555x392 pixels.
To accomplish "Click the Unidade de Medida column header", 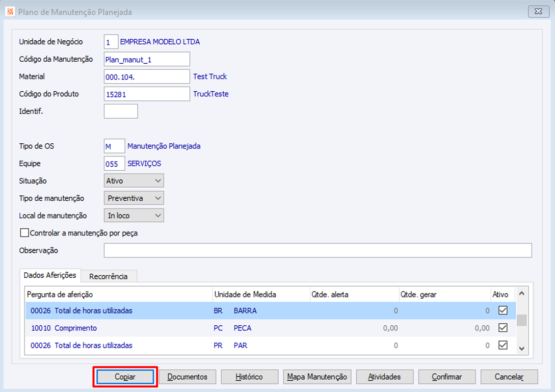I will [261, 294].
